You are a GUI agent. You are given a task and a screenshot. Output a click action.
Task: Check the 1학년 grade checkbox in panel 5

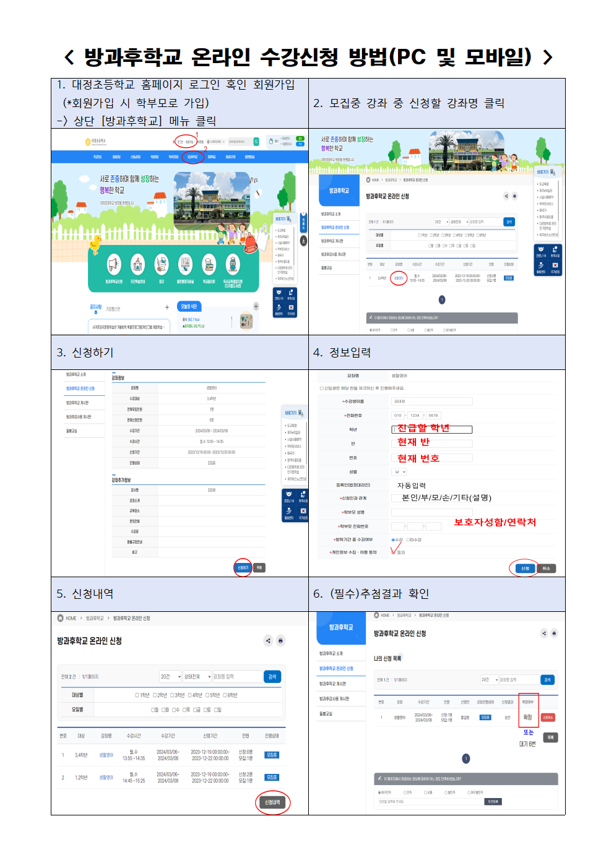[137, 695]
